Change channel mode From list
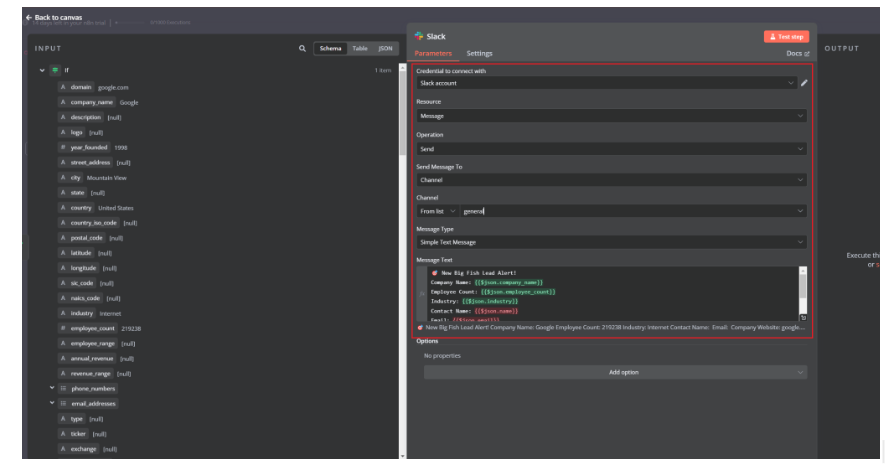Image resolution: width=890 pixels, height=466 pixels. click(437, 211)
